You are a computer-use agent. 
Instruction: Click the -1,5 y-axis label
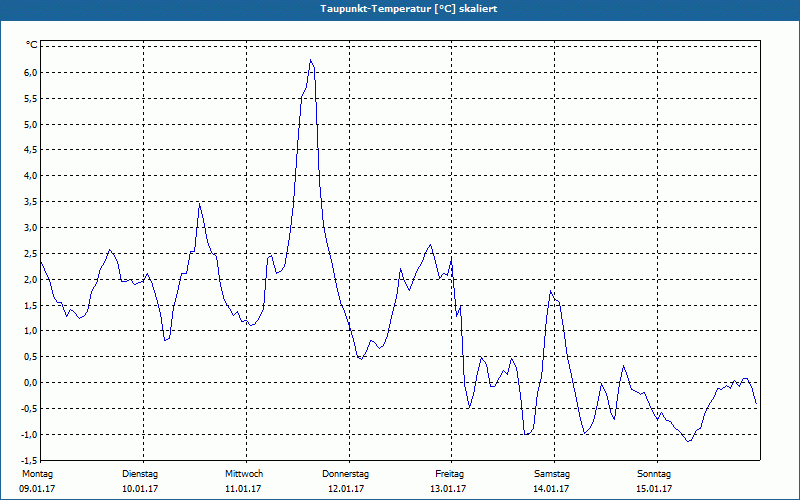pos(30,460)
